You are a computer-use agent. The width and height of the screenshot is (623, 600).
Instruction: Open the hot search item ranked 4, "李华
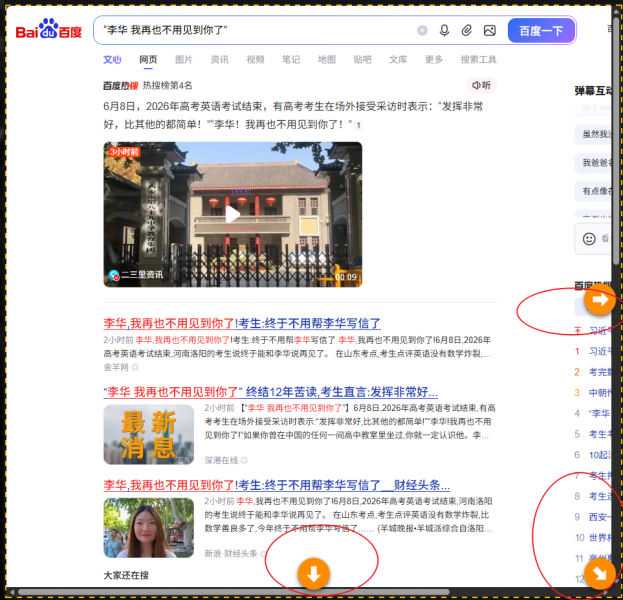tap(593, 413)
